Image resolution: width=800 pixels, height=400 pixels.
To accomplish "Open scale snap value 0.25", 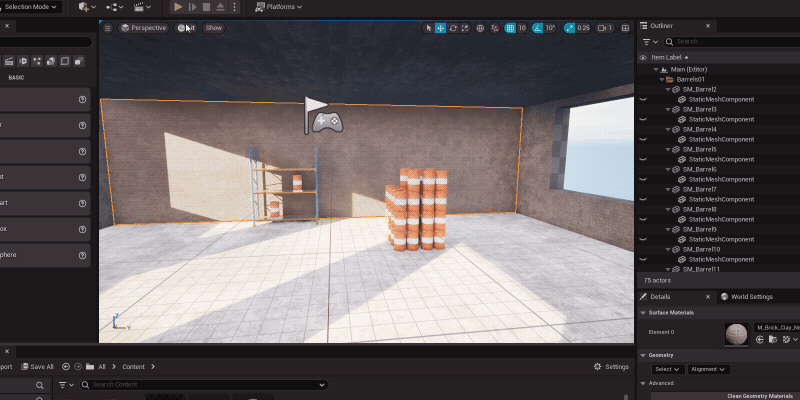I will tap(584, 28).
